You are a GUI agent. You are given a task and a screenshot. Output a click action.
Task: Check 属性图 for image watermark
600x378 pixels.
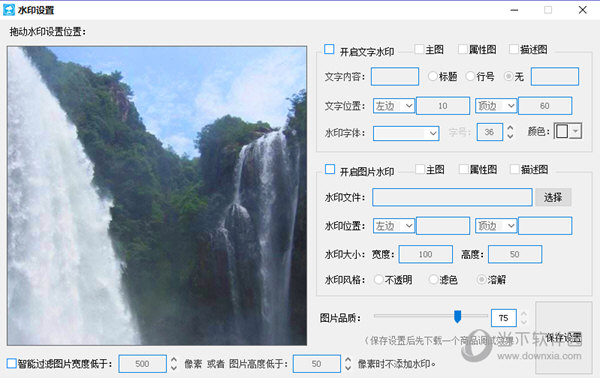pyautogui.click(x=463, y=169)
